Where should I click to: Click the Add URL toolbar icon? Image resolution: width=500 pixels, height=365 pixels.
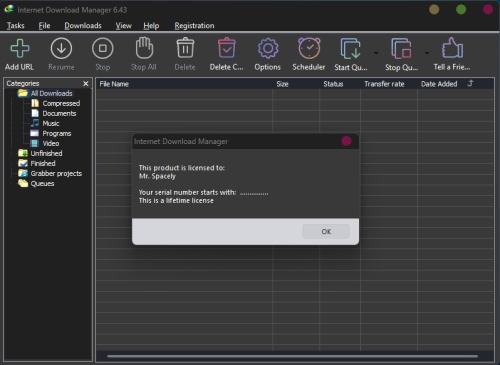(x=20, y=48)
